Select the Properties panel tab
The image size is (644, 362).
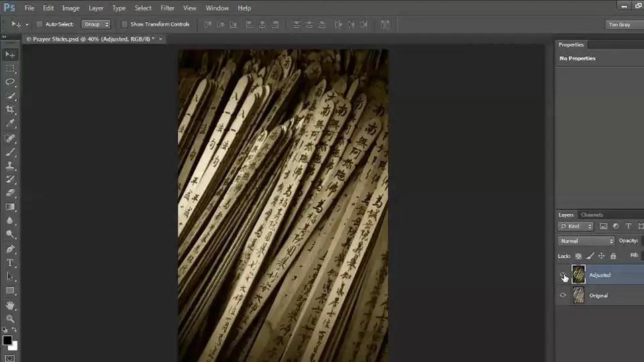(571, 44)
